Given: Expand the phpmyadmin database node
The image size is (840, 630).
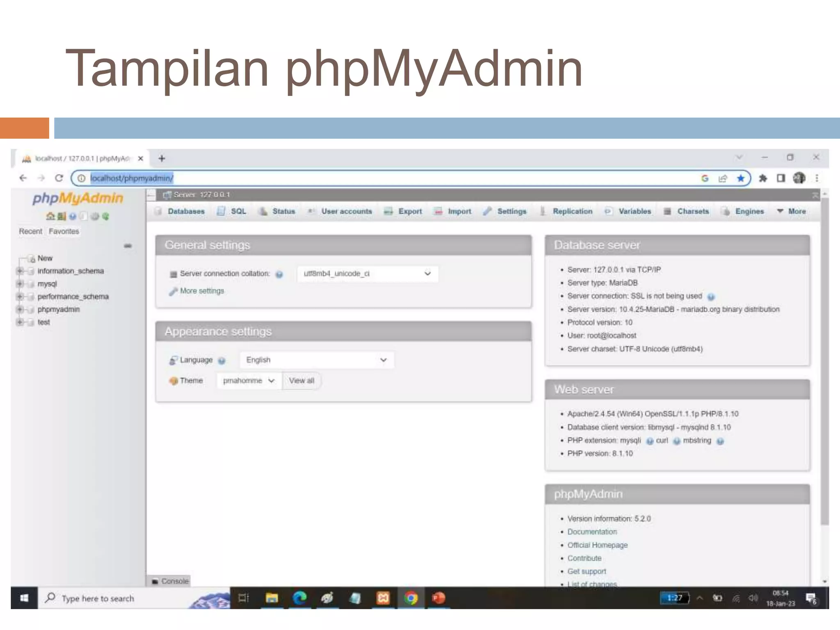Looking at the screenshot, I should pos(20,309).
